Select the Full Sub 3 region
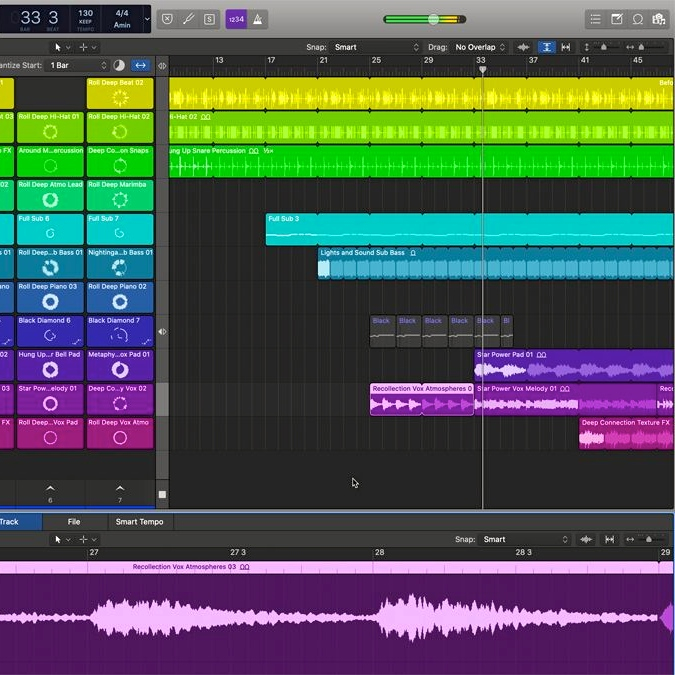Viewport: 675px width, 675px height. (469, 230)
